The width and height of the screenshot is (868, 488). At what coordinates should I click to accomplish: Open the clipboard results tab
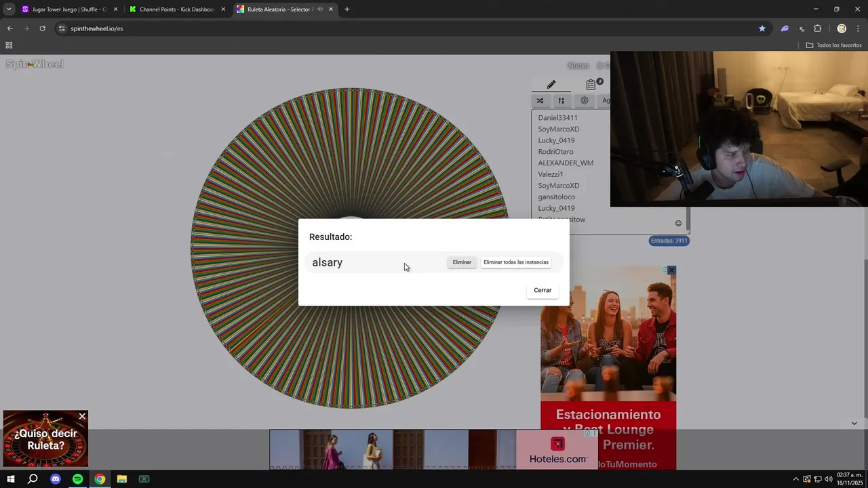591,85
